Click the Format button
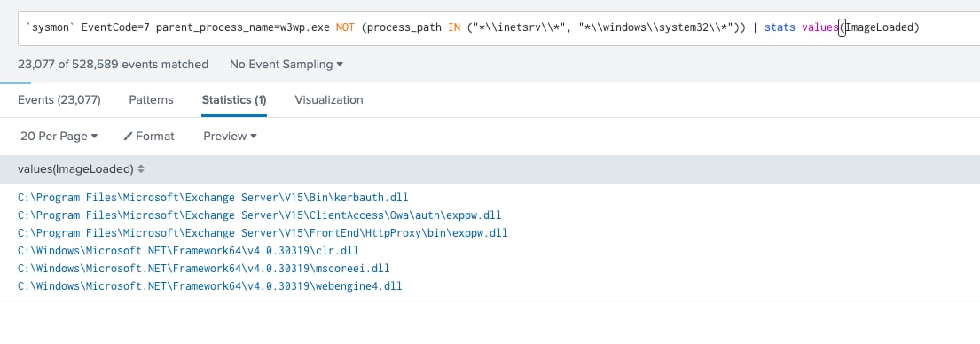980x344 pixels. (149, 137)
